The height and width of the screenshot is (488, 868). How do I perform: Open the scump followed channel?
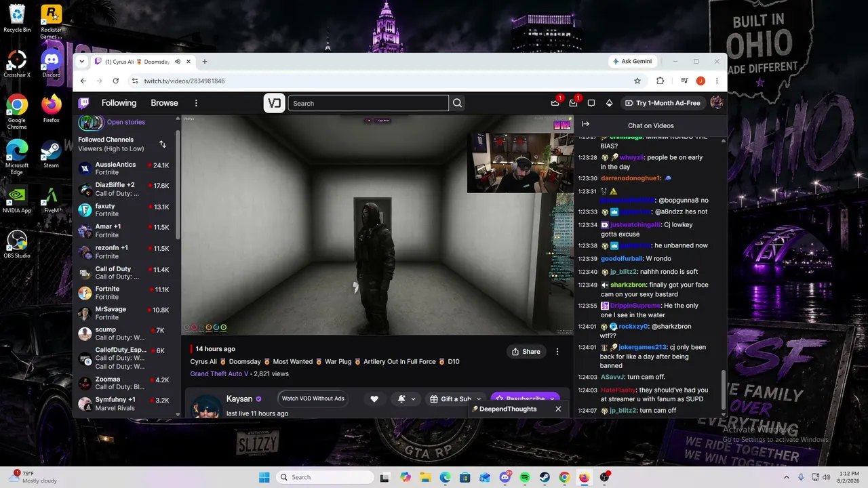point(126,334)
